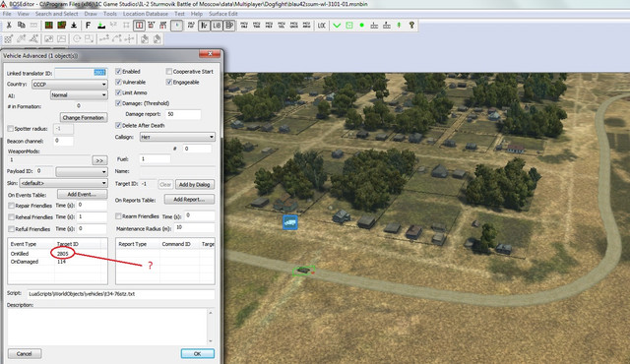This screenshot has width=630, height=364.
Task: Click the green dot toolbar icon
Action: point(361,26)
